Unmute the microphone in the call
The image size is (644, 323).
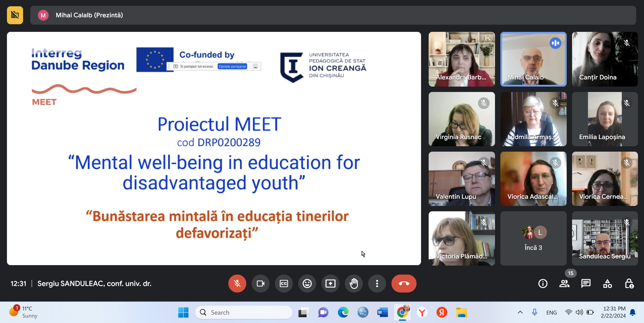pos(237,284)
